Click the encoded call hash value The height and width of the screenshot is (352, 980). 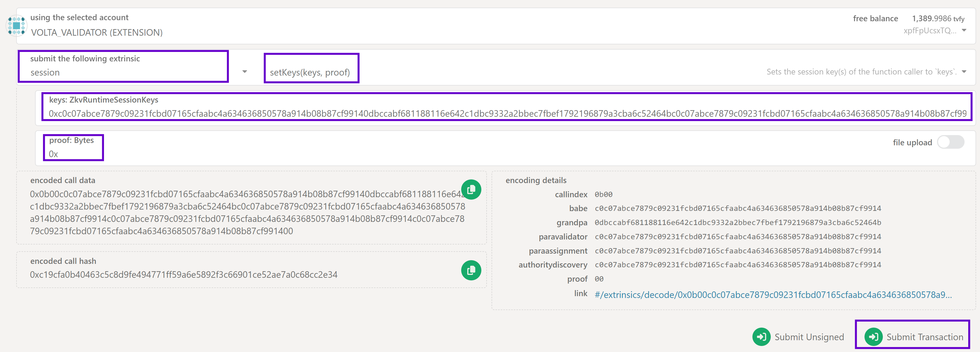tap(183, 274)
